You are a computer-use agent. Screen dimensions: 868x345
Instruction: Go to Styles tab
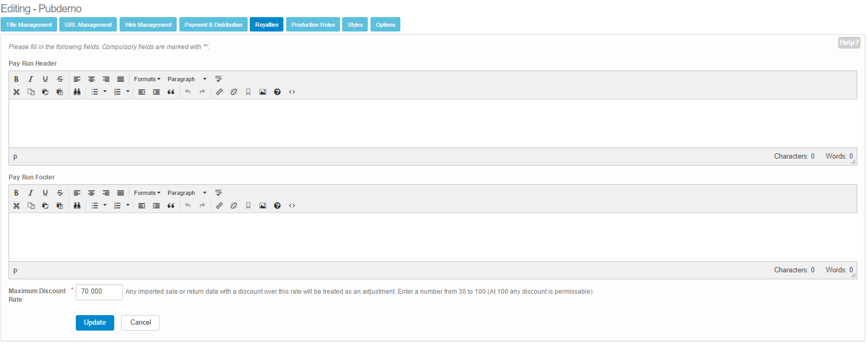click(355, 25)
